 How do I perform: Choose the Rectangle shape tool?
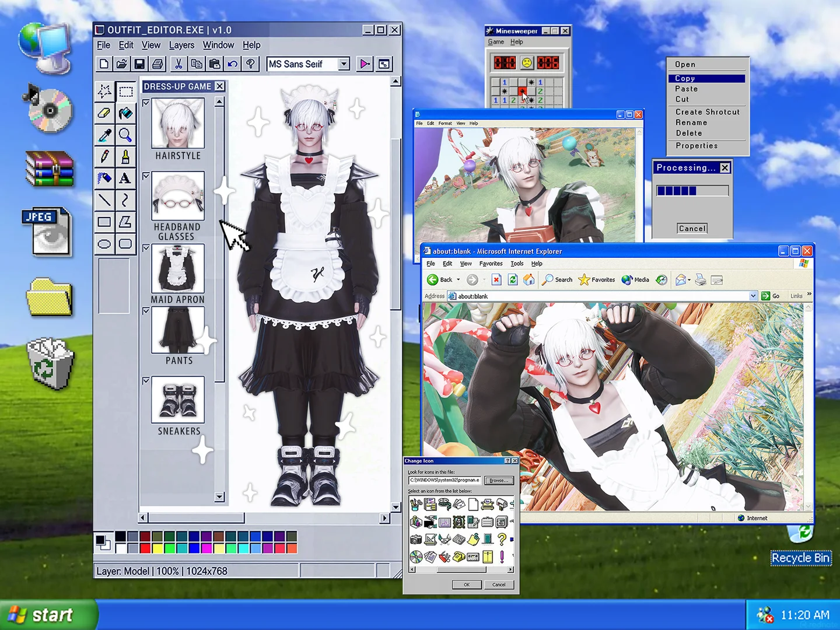pyautogui.click(x=104, y=222)
